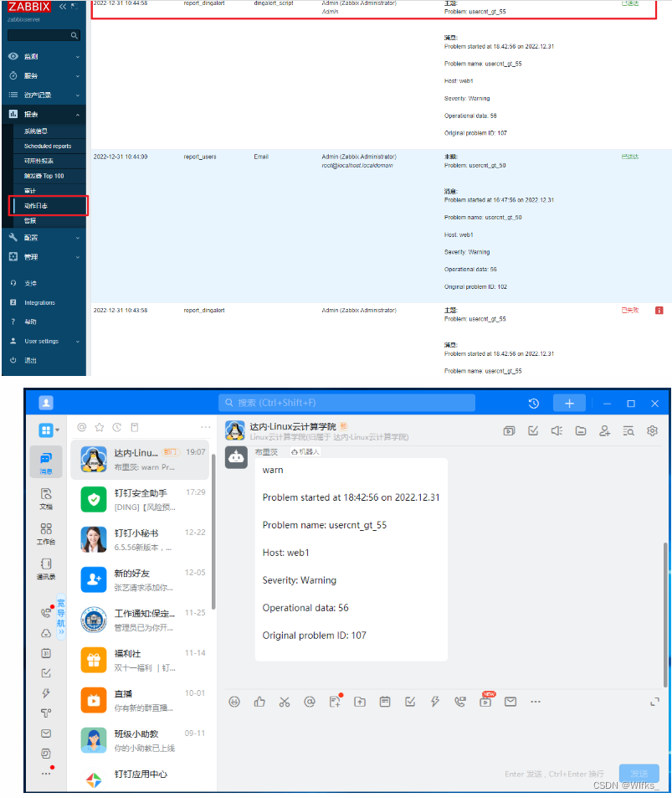Click phone call icon in message toolbar

click(460, 702)
